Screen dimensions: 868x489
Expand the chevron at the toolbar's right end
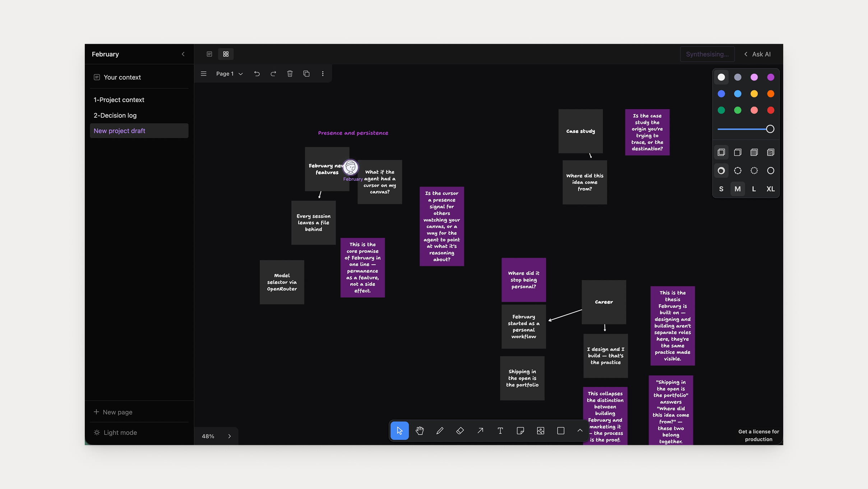click(580, 430)
